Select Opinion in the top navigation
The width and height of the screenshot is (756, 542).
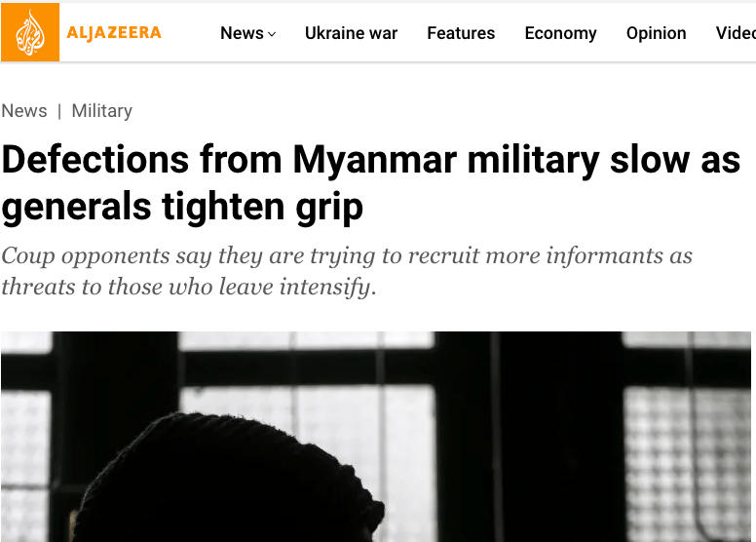coord(656,33)
